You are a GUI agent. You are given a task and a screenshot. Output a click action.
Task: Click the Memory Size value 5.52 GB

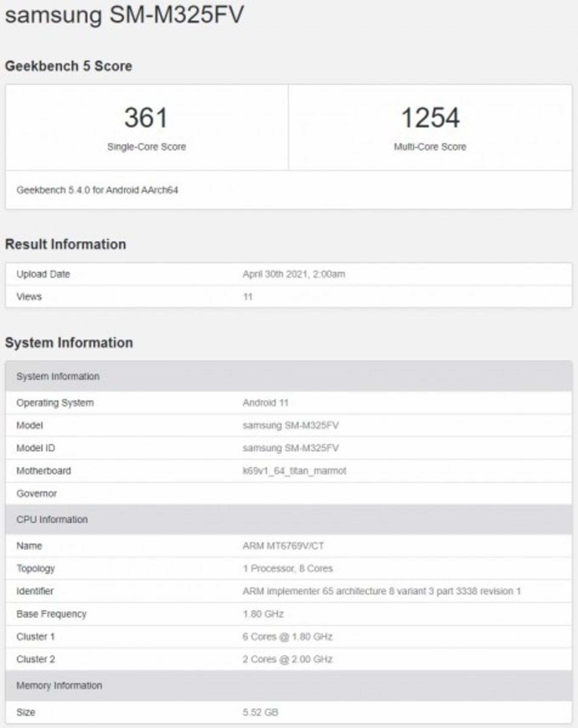point(260,712)
